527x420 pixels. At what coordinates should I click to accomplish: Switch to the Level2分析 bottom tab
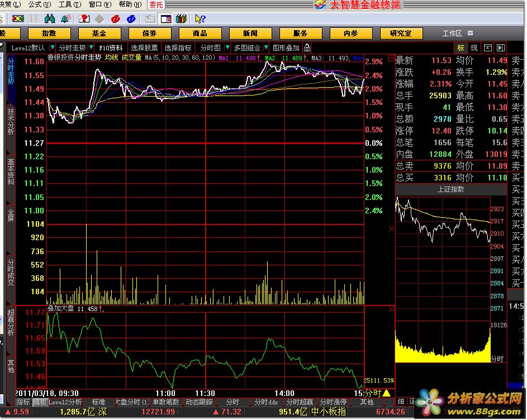click(x=65, y=402)
